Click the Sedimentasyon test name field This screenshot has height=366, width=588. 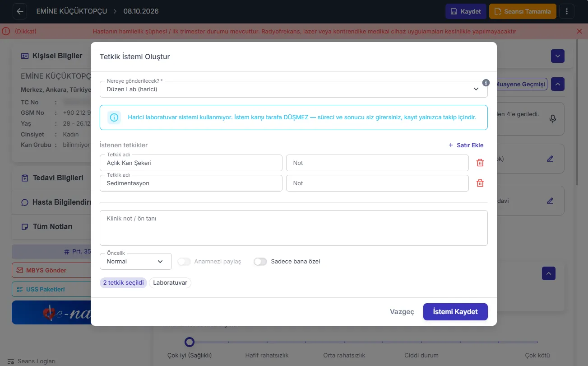[191, 183]
